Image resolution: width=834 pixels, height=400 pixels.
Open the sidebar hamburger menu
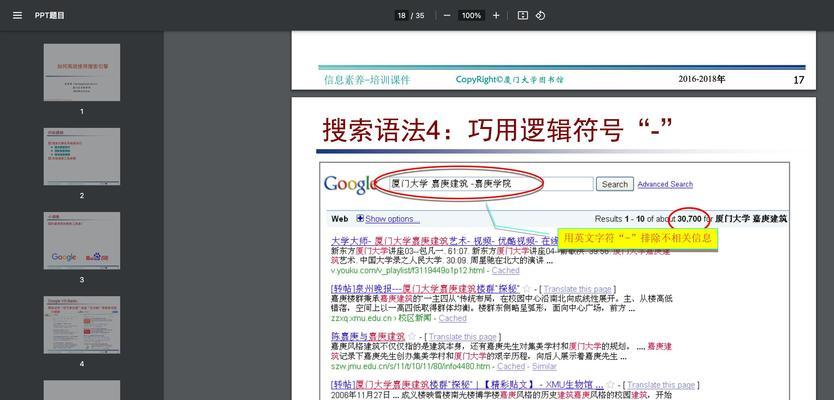pos(18,15)
